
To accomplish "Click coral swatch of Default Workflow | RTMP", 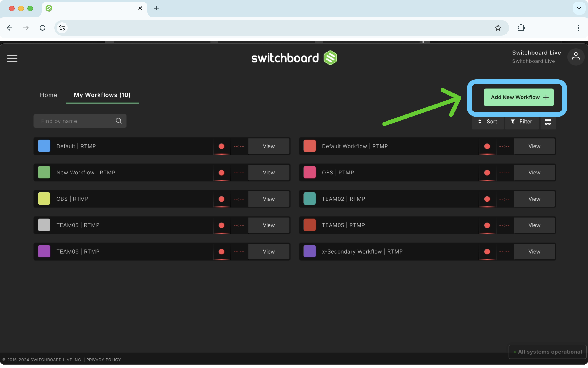I will [x=310, y=146].
